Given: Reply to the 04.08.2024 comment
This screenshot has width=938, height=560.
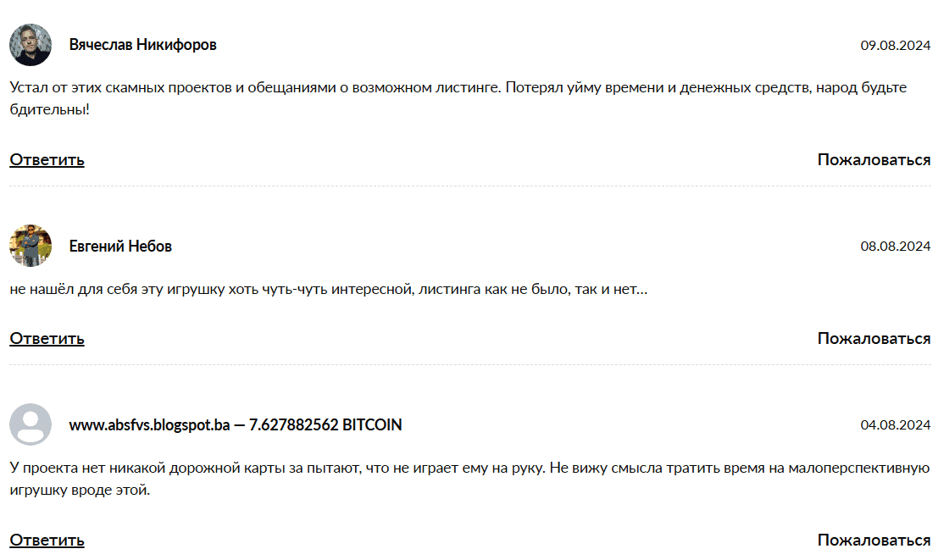Looking at the screenshot, I should [x=47, y=540].
